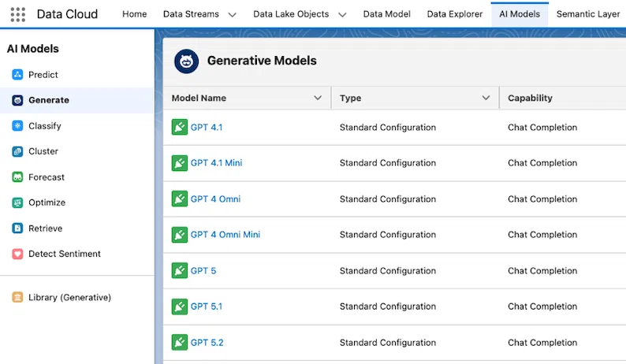Click the green icon beside GPT 5.2

point(180,343)
